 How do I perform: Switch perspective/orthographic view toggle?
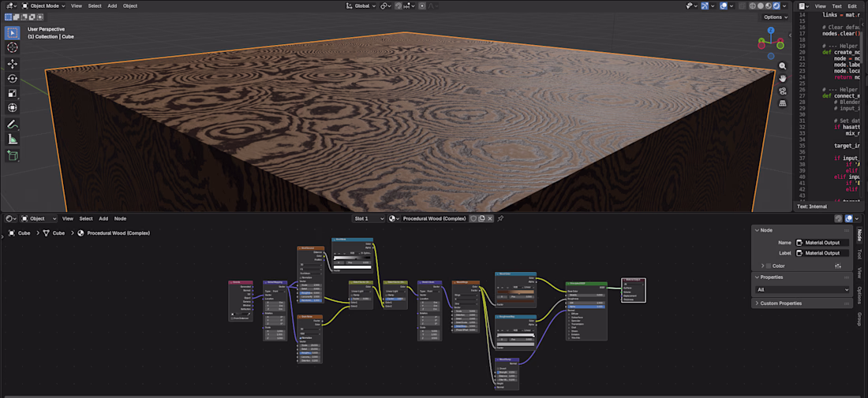pyautogui.click(x=782, y=103)
